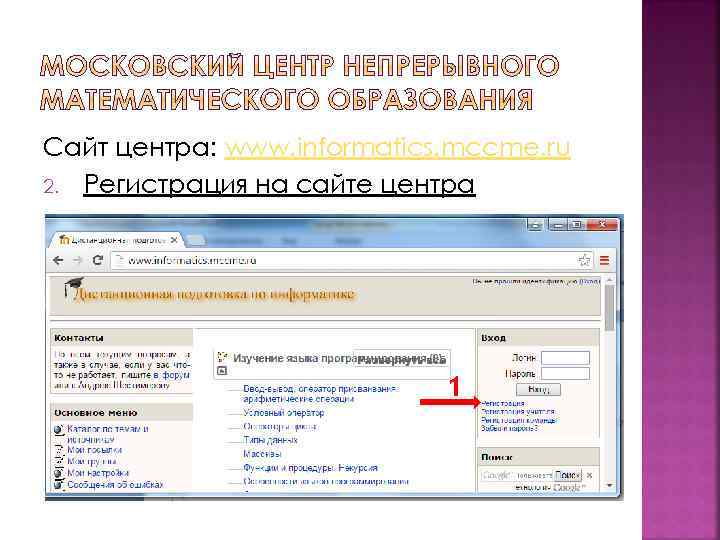Collapse the course block via small square icon
This screenshot has width=720, height=540.
pyautogui.click(x=222, y=371)
